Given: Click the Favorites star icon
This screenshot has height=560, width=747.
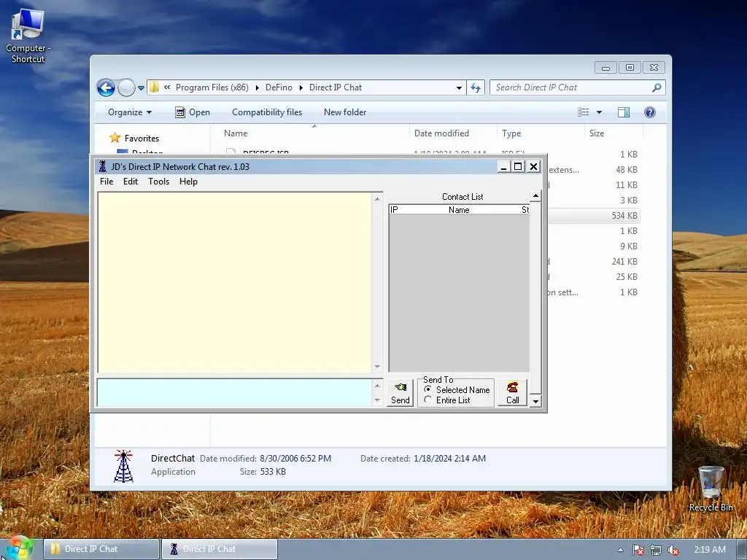Looking at the screenshot, I should [115, 138].
